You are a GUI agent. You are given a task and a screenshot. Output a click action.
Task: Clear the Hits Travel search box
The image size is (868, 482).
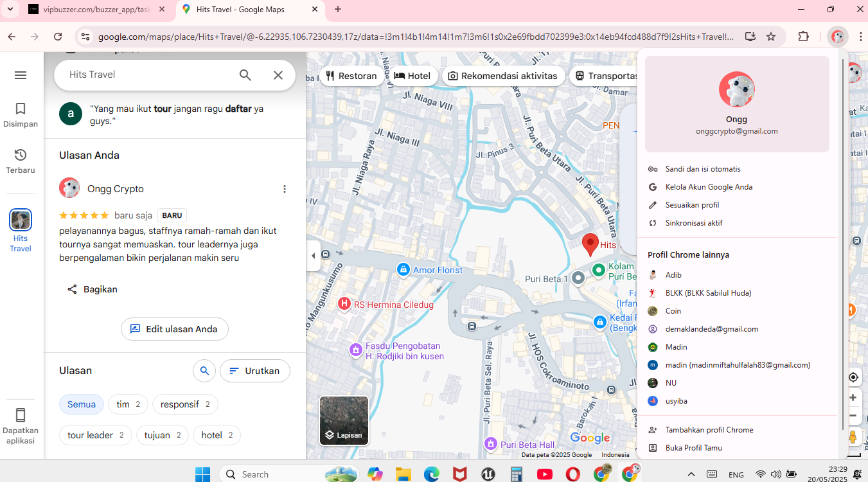(x=278, y=75)
